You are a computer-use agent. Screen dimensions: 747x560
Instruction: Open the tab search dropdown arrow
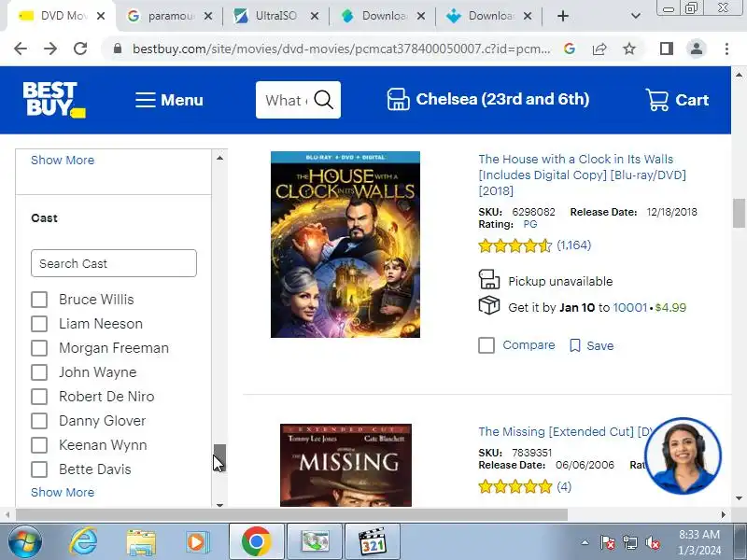(x=636, y=16)
